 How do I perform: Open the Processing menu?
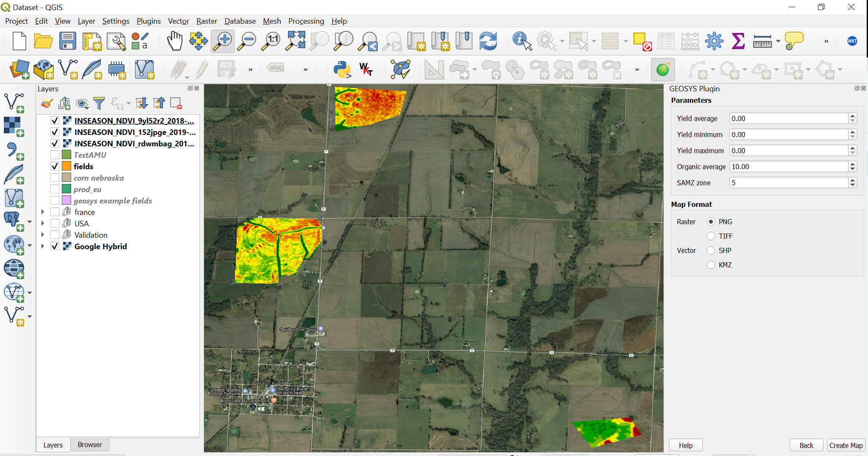click(x=306, y=21)
